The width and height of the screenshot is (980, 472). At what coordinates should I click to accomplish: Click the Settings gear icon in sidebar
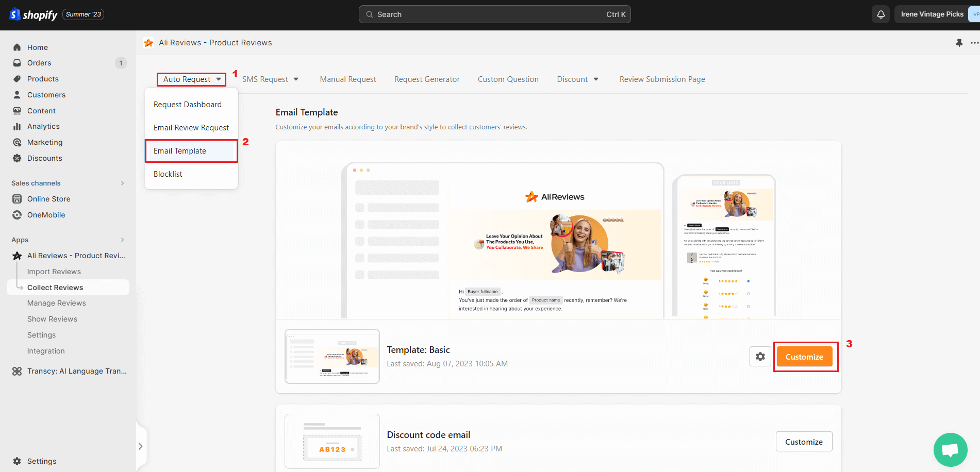17,461
